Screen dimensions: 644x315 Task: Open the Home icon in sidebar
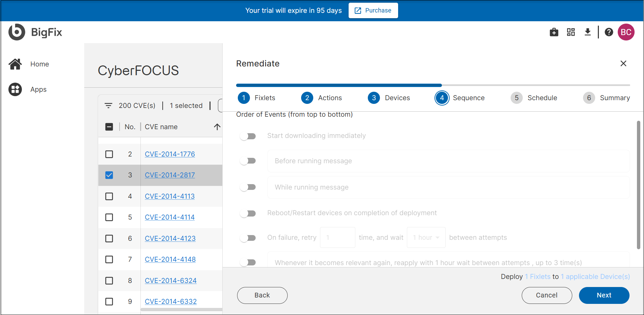[15, 64]
